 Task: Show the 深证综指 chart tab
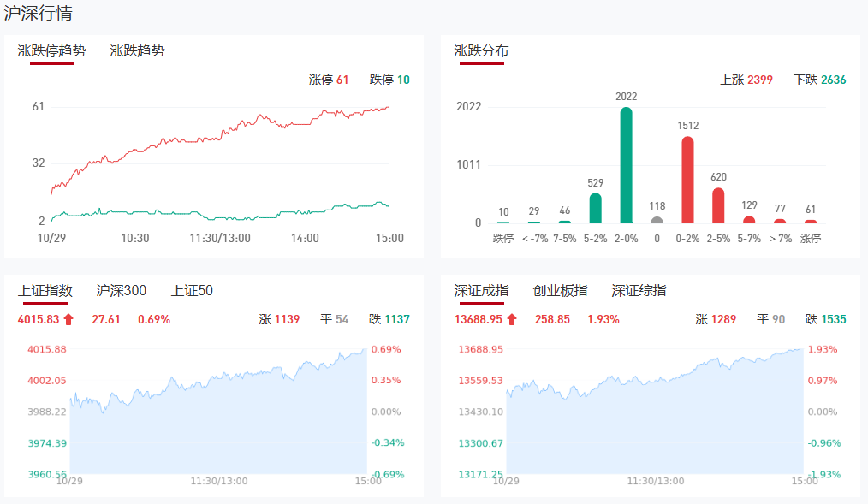[x=639, y=291]
